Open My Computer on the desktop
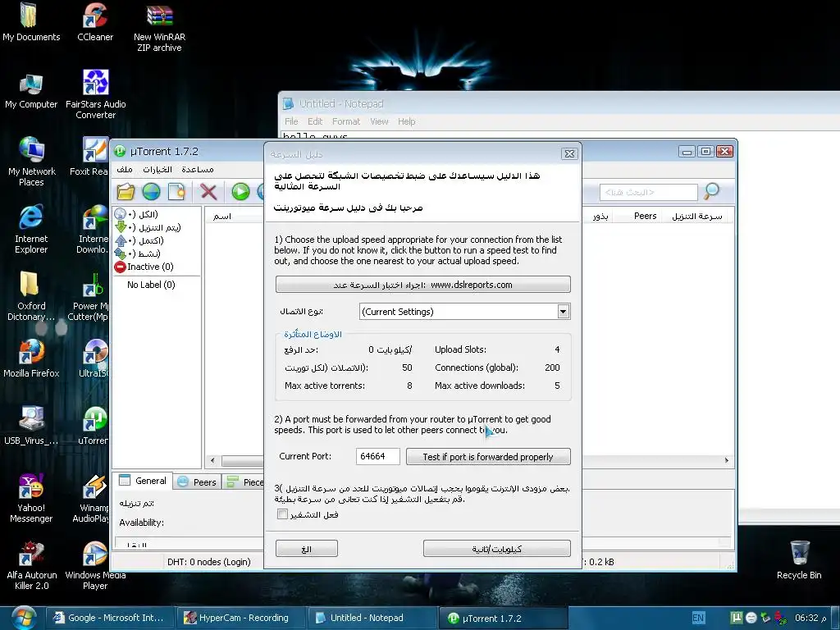840x630 pixels. click(30, 91)
